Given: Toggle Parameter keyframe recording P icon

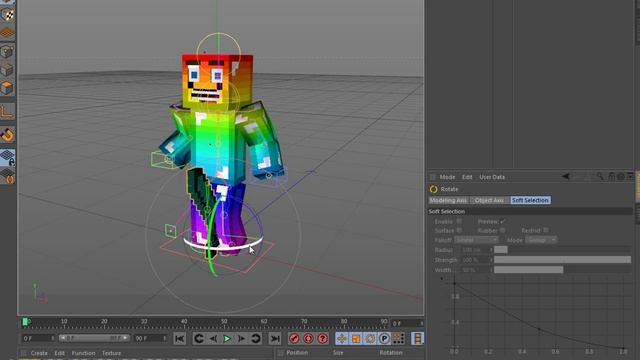Looking at the screenshot, I should 384,338.
